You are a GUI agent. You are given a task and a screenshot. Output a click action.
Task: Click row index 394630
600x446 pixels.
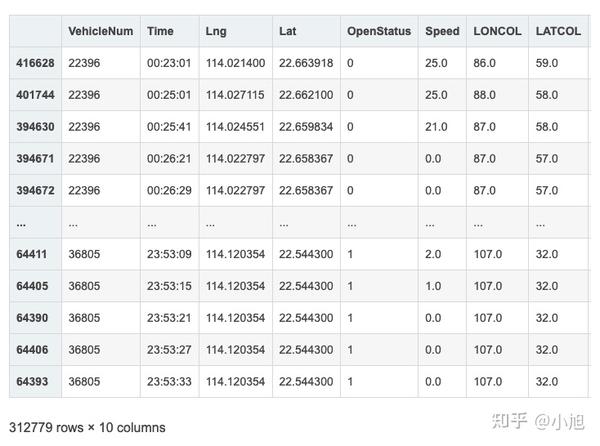click(35, 127)
